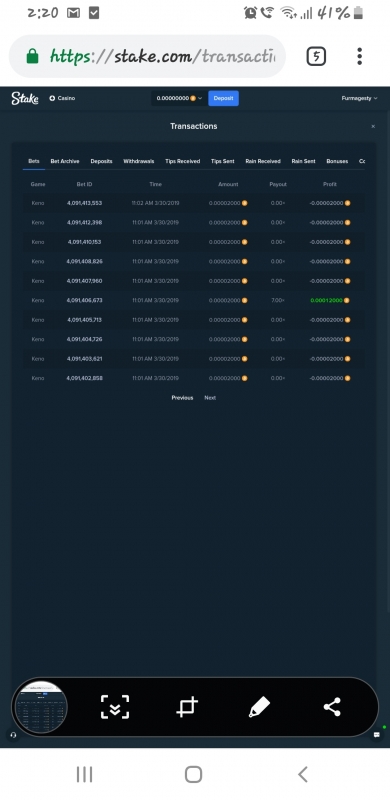Open winning bet ID 4,091,406,673
Viewport: 390px width, 800px height.
click(84, 301)
